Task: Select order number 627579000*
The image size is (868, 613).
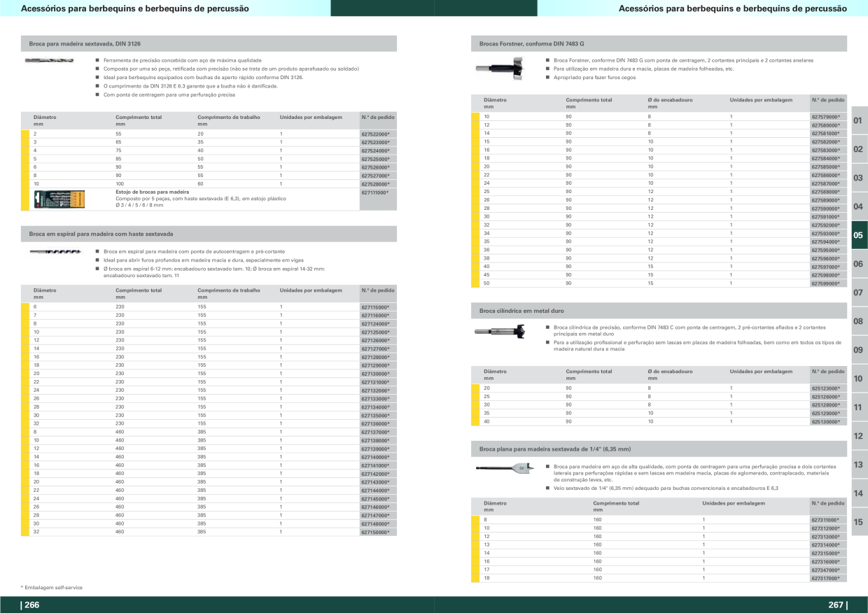Action: click(826, 116)
